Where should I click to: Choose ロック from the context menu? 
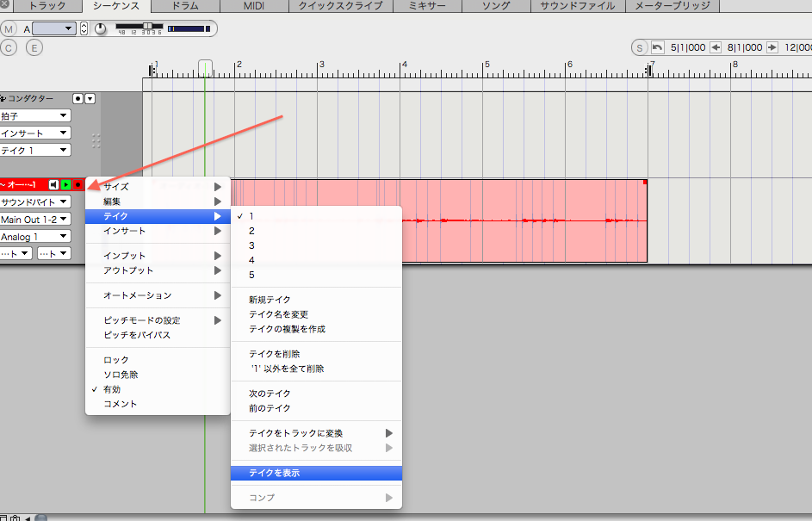pos(158,360)
